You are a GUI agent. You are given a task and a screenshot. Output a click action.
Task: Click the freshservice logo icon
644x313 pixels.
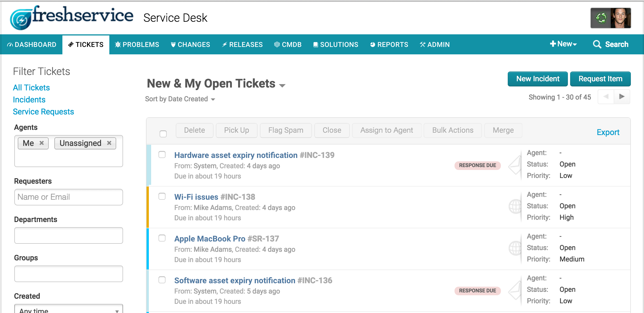(21, 19)
